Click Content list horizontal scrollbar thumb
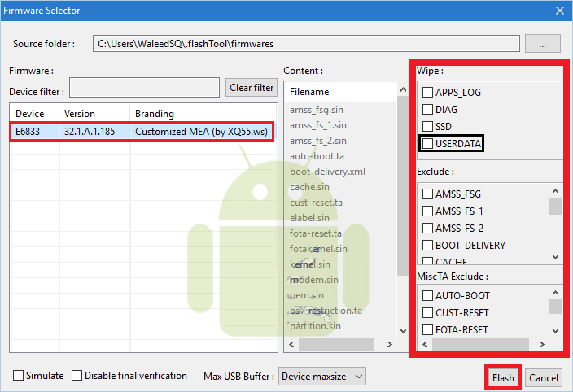 click(336, 344)
